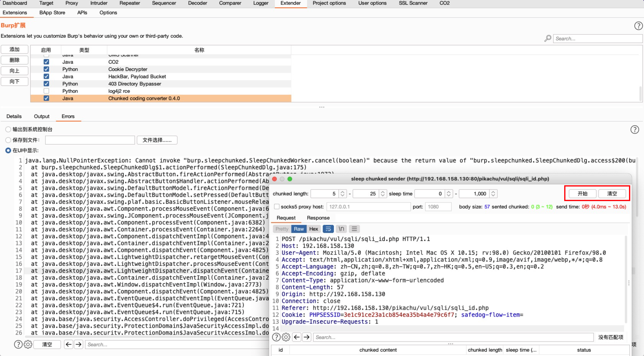
Task: Disable the 403 Directory Bypasser extension
Action: pos(46,83)
